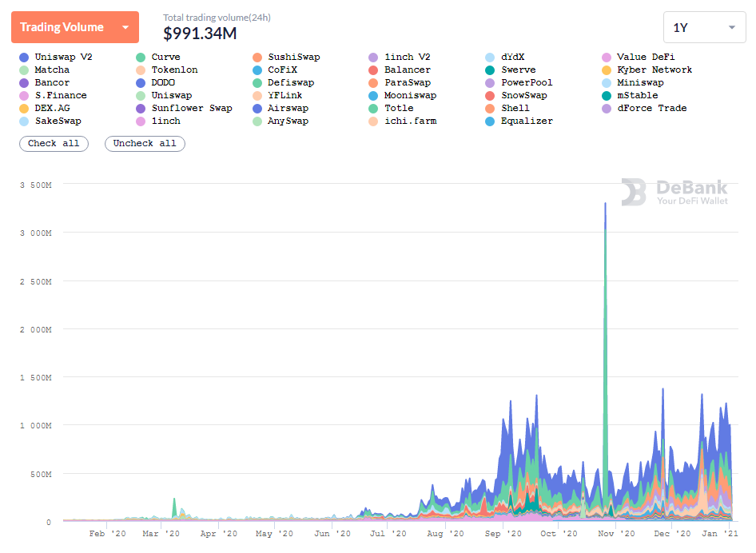Select the Shell legend label

(515, 108)
